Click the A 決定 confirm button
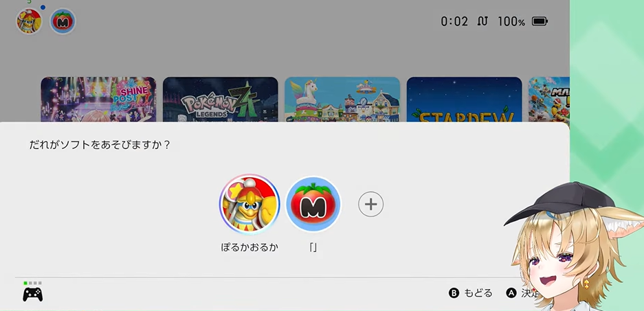Screen dimensions: 644x311 (x=522, y=293)
